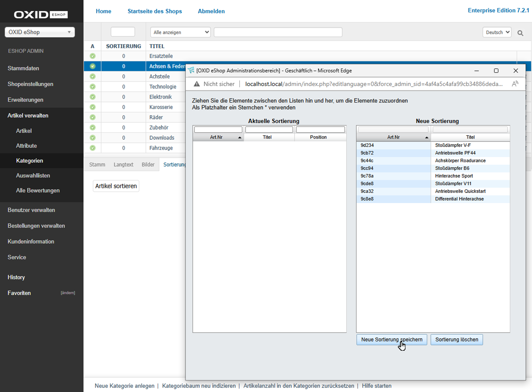This screenshot has height=392, width=532.
Task: Toggle the active checkmark of Downloads category
Action: 92,138
